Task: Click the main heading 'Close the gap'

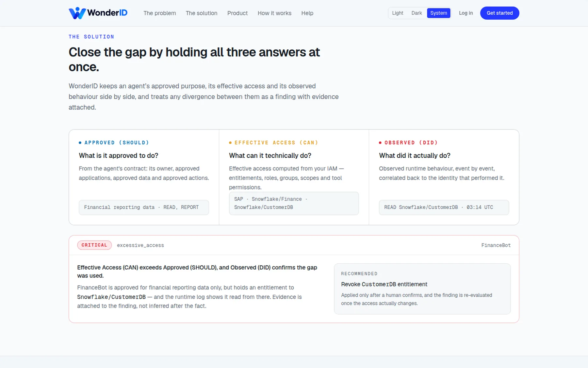Action: [194, 60]
